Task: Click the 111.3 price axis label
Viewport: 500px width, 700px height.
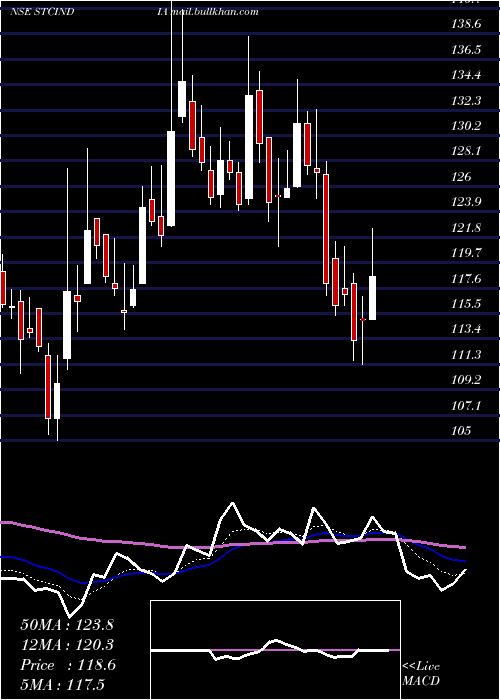Action: coord(467,355)
